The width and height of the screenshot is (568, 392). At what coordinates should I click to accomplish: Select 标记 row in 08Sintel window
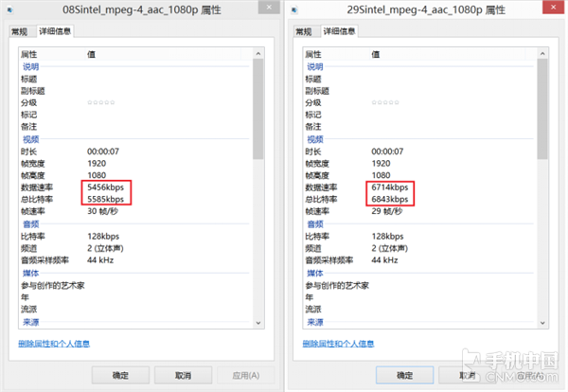pos(135,115)
